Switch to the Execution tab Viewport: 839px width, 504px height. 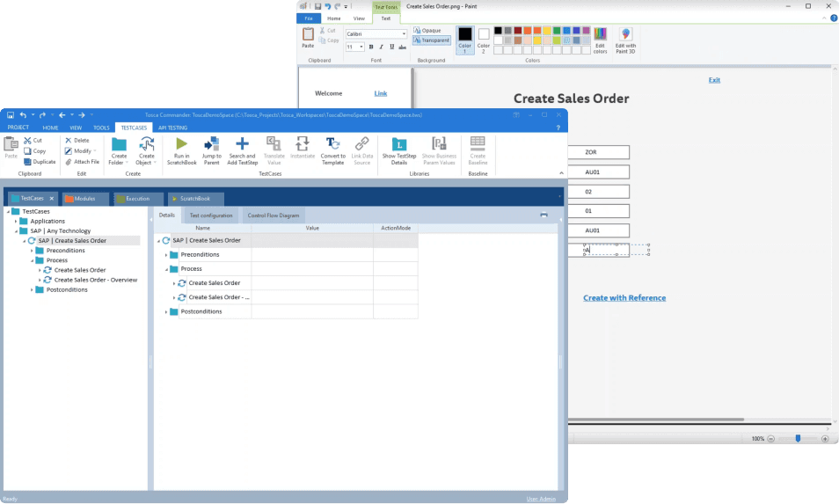pyautogui.click(x=138, y=199)
